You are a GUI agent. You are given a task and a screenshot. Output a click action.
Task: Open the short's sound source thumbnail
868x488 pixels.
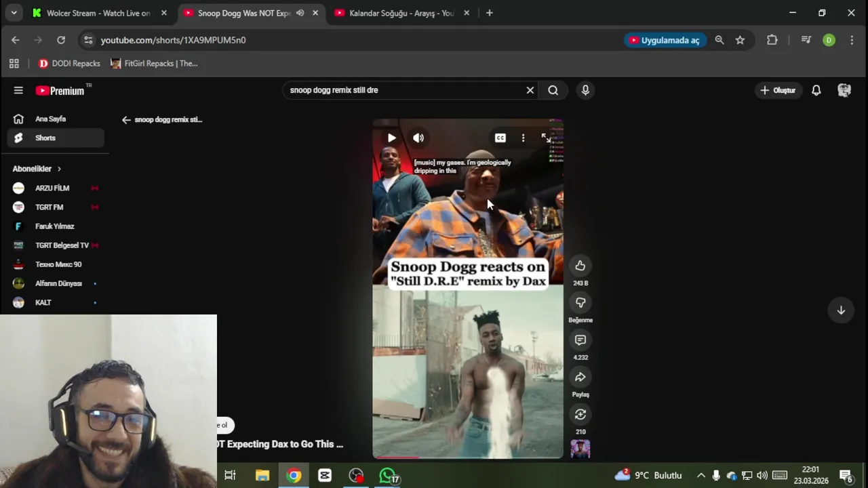coord(580,449)
